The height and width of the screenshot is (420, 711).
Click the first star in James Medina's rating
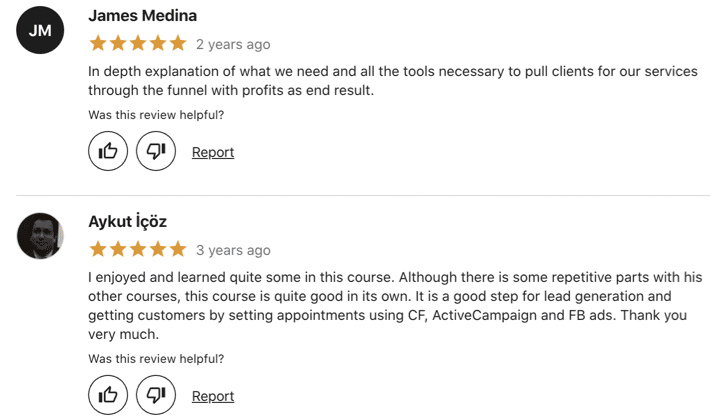(x=98, y=44)
